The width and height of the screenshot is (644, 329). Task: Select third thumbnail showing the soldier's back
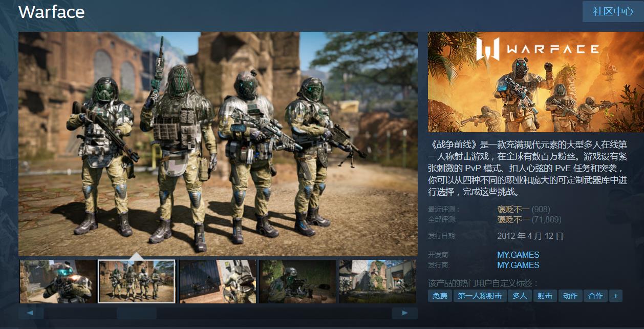click(x=218, y=281)
